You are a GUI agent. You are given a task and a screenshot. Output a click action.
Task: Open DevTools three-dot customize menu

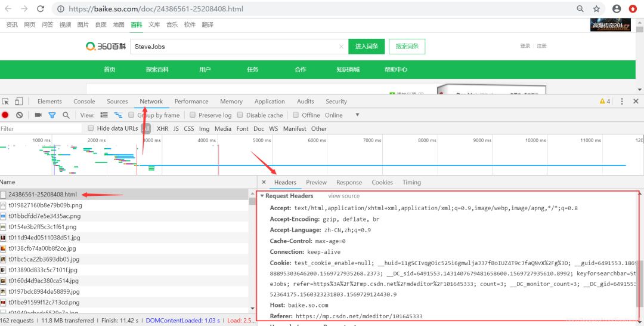point(622,101)
